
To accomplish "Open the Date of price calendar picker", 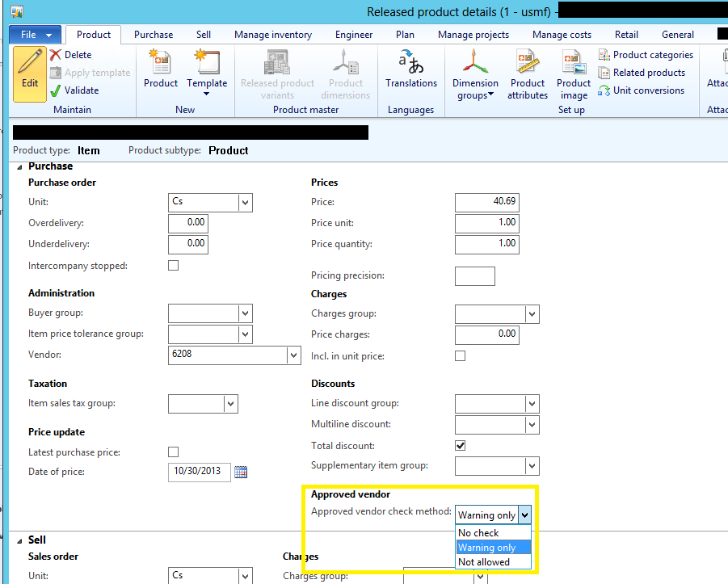I will tap(240, 471).
